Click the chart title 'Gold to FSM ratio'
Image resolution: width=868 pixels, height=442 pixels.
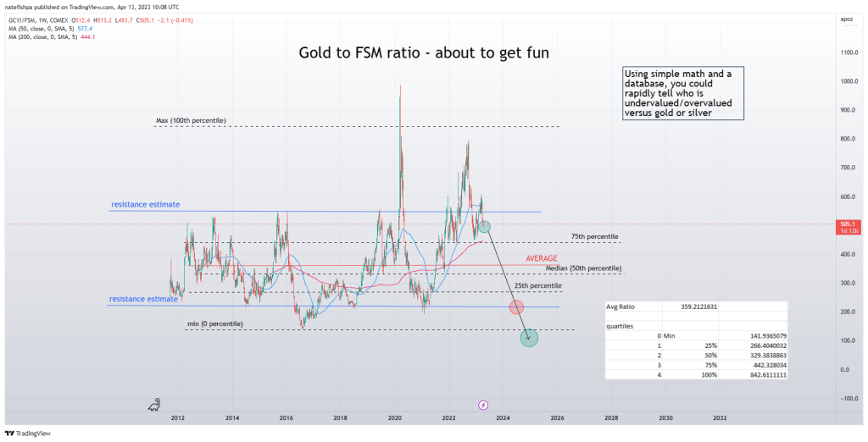[x=424, y=52]
